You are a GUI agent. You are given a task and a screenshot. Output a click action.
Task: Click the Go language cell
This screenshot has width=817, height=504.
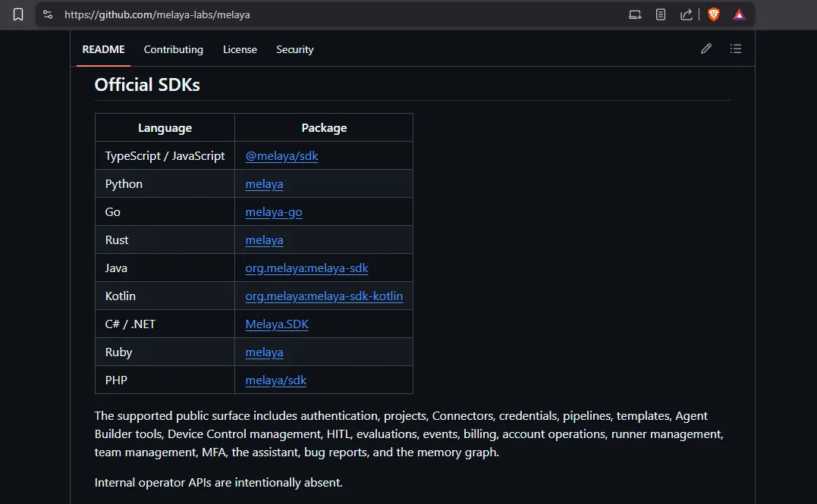coord(165,212)
